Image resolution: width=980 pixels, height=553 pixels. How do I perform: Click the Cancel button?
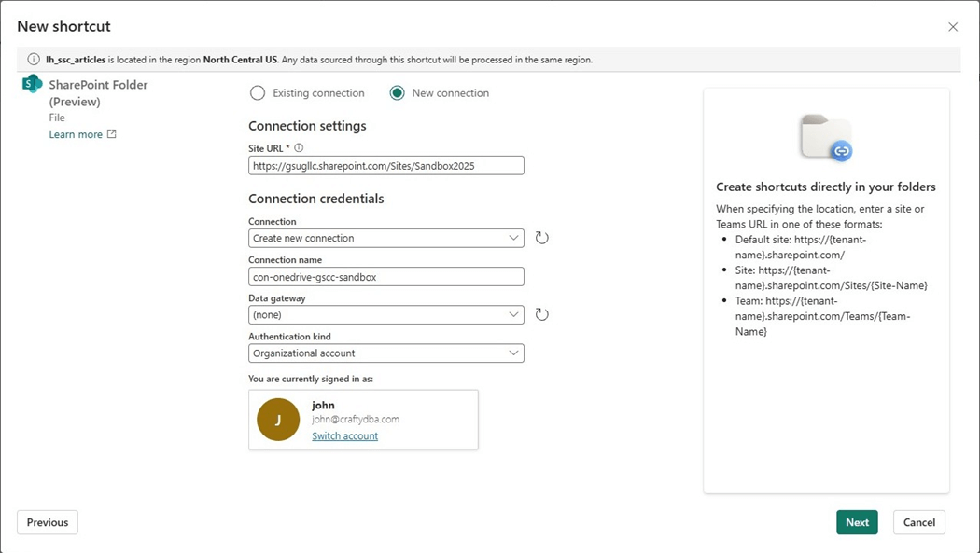coord(918,522)
